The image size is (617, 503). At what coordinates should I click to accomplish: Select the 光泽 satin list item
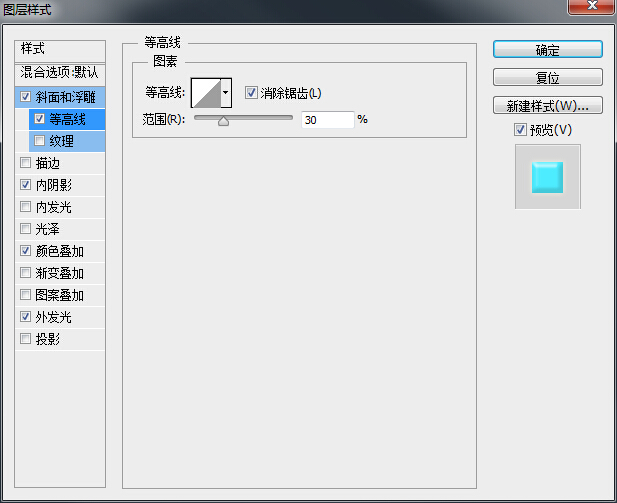(x=48, y=229)
